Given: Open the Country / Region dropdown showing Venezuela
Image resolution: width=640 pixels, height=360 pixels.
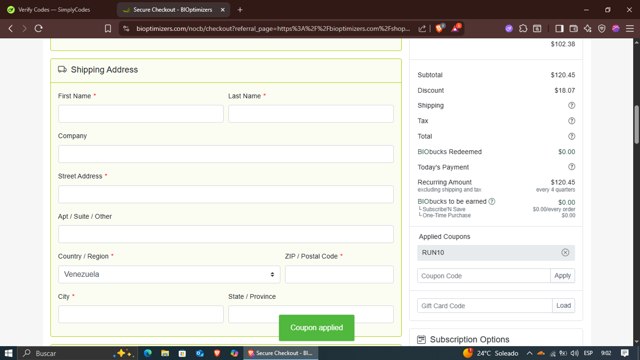Looking at the screenshot, I should click(169, 274).
